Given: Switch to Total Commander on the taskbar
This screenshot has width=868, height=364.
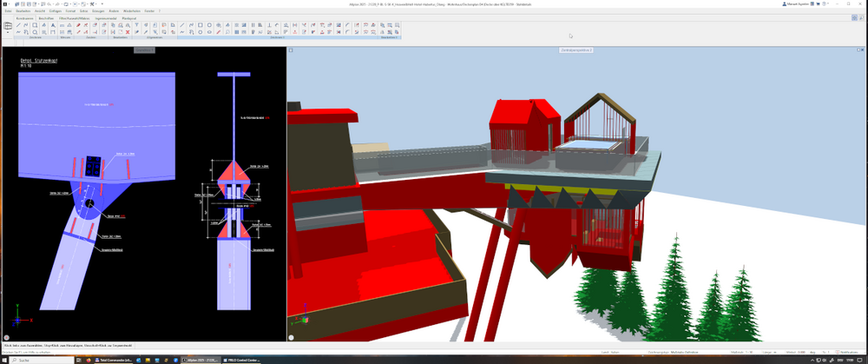Looking at the screenshot, I should (115, 359).
